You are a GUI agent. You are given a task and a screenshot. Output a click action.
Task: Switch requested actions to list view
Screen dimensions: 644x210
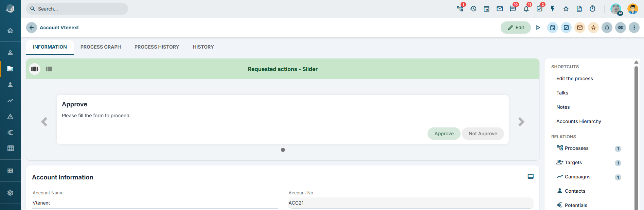49,69
